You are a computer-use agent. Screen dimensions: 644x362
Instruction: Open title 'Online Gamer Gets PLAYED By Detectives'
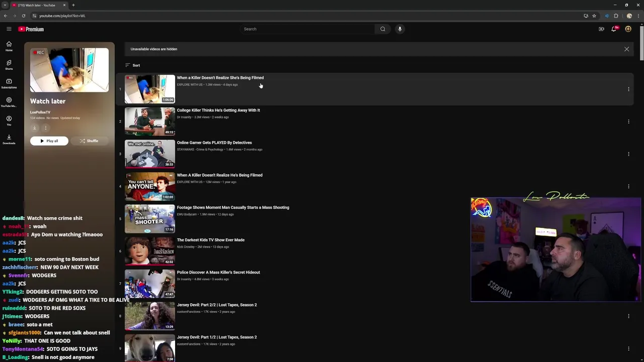point(214,143)
